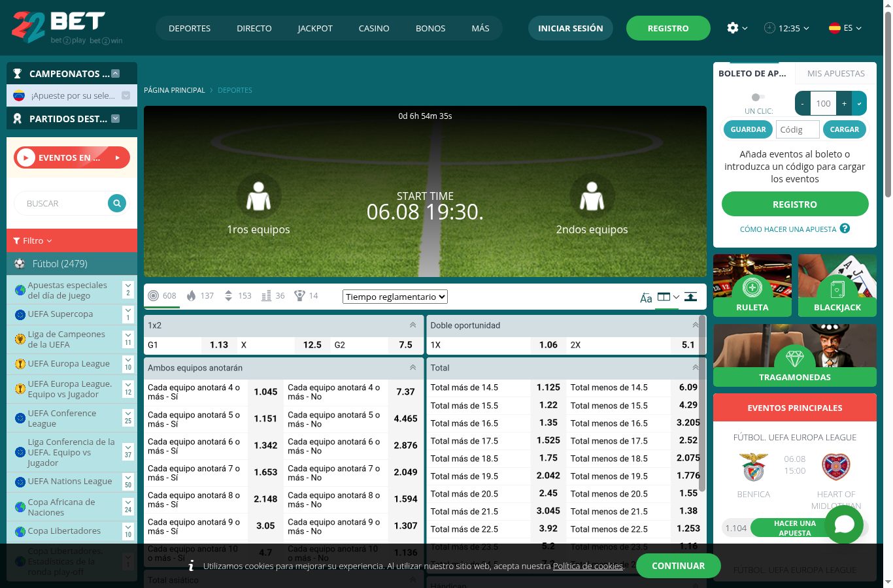Expand Copa Libertadores matches
The width and height of the screenshot is (893, 588).
[128, 531]
